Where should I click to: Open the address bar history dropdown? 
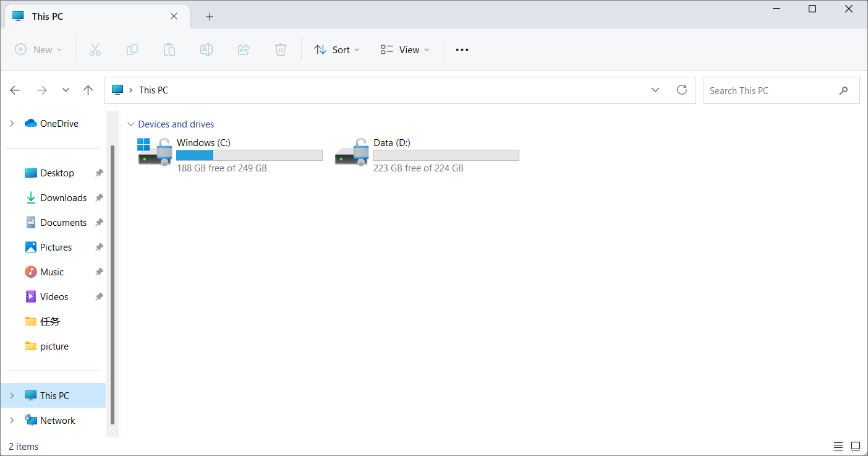[x=655, y=90]
